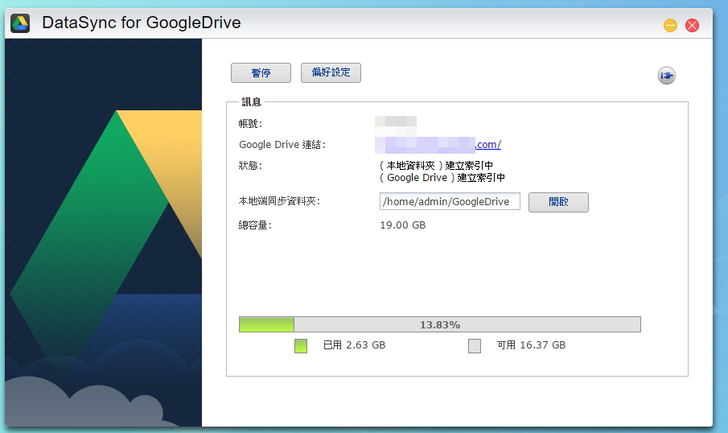Open 偏好設定 preferences button
The width and height of the screenshot is (728, 433).
click(331, 73)
